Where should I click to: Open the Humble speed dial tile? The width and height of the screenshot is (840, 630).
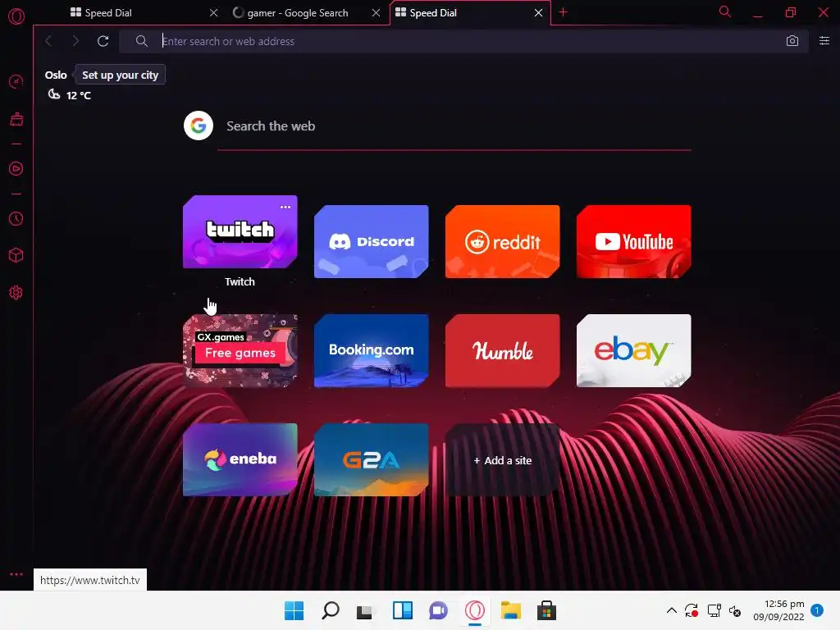[503, 351]
